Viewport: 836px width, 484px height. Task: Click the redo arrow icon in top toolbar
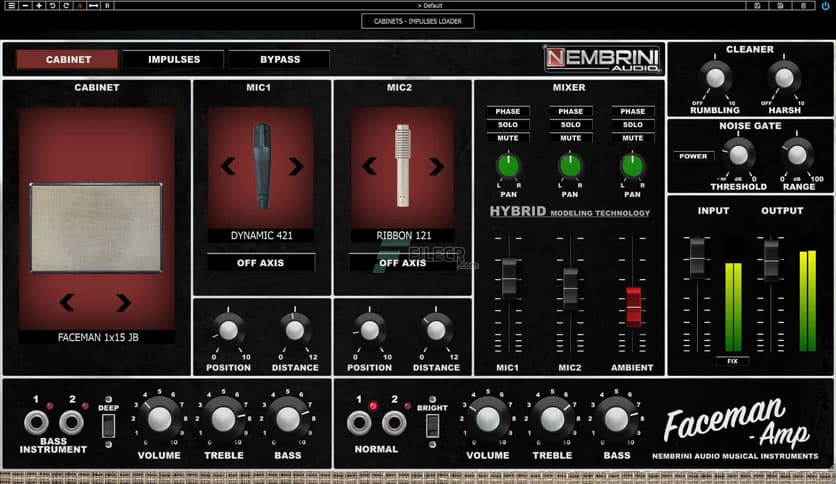pos(66,5)
